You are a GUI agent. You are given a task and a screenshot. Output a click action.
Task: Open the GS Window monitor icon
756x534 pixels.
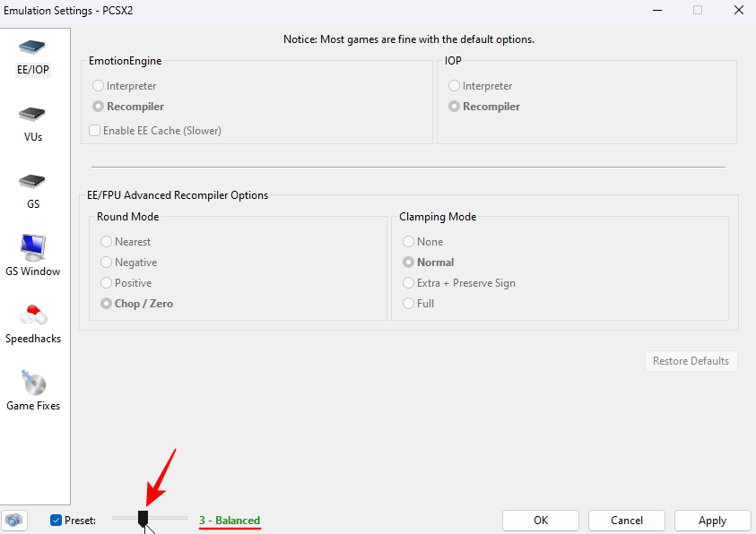pos(33,247)
